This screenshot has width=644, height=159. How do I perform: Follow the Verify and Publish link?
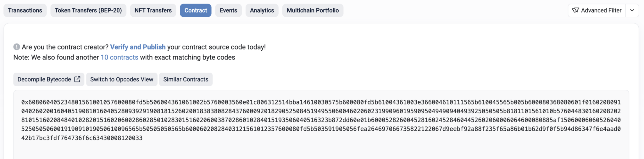tap(138, 47)
